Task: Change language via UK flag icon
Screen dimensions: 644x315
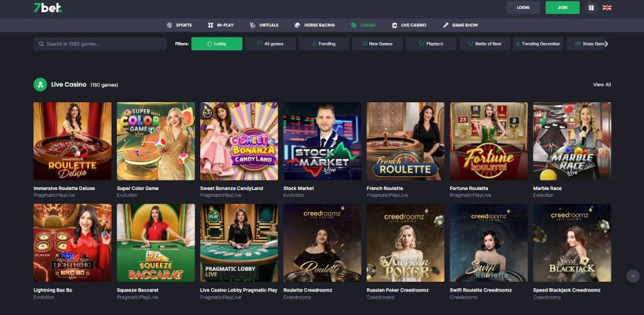Action: [607, 8]
